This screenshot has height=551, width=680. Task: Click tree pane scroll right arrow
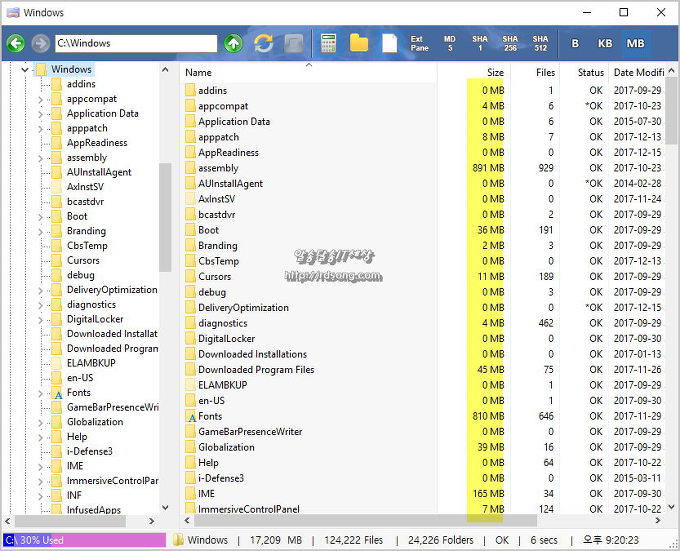coord(151,521)
